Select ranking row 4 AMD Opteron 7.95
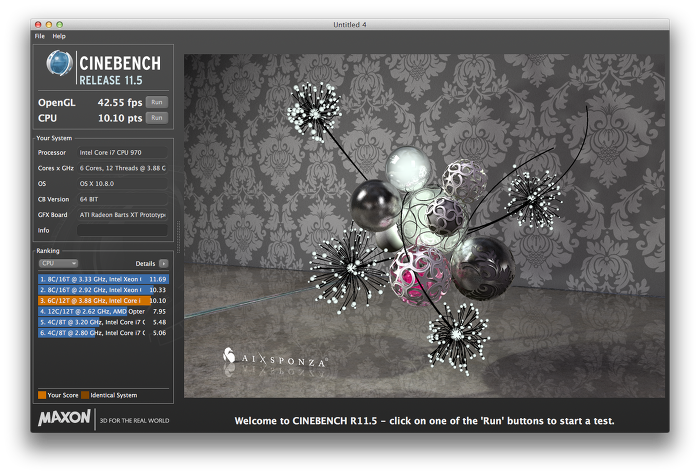 [103, 311]
